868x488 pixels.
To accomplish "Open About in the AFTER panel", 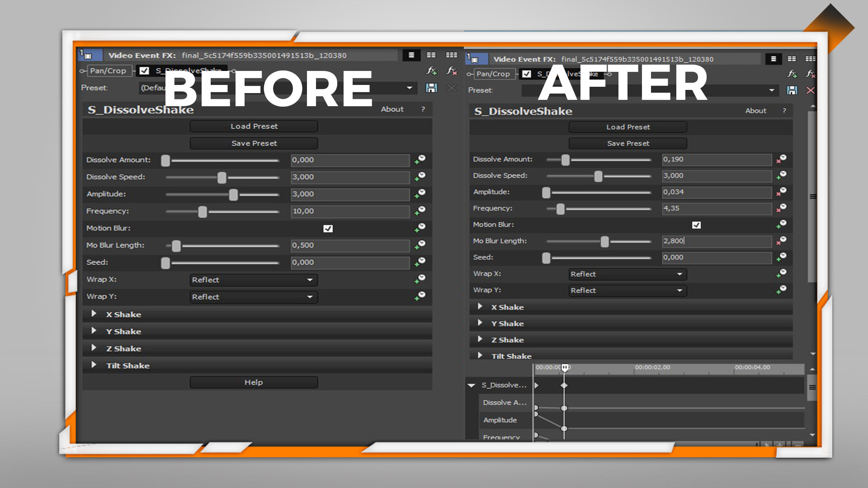I will pyautogui.click(x=756, y=111).
